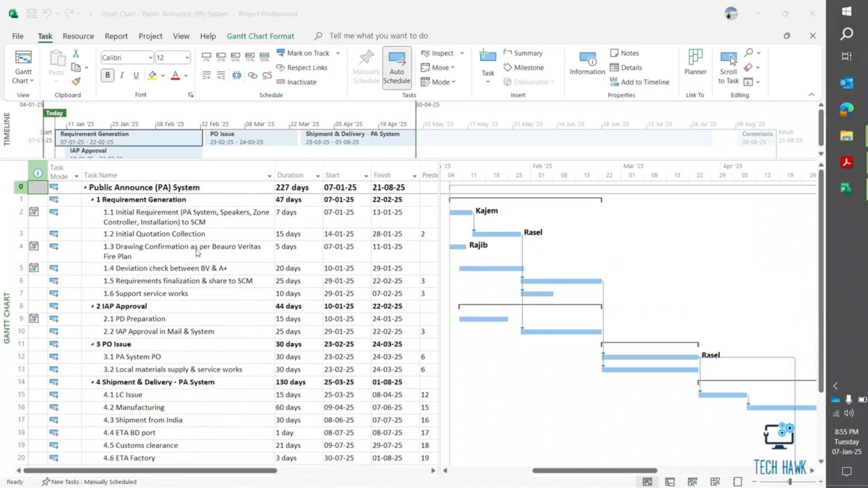Click the 50% complete progress icon
The height and width of the screenshot is (488, 868).
coord(236,56)
